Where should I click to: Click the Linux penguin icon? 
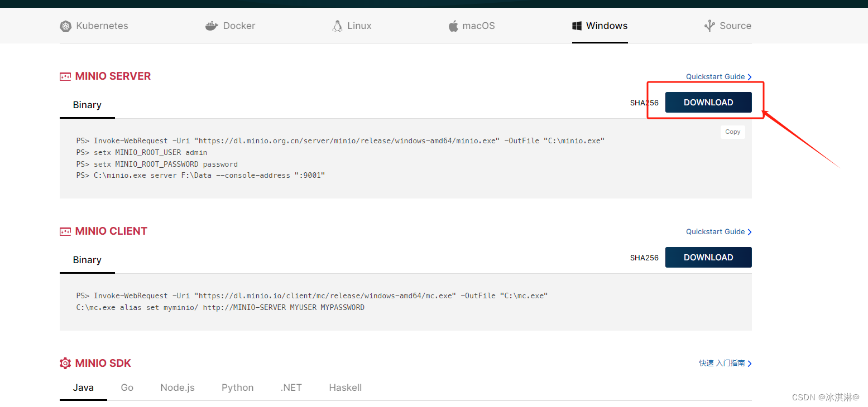point(337,26)
